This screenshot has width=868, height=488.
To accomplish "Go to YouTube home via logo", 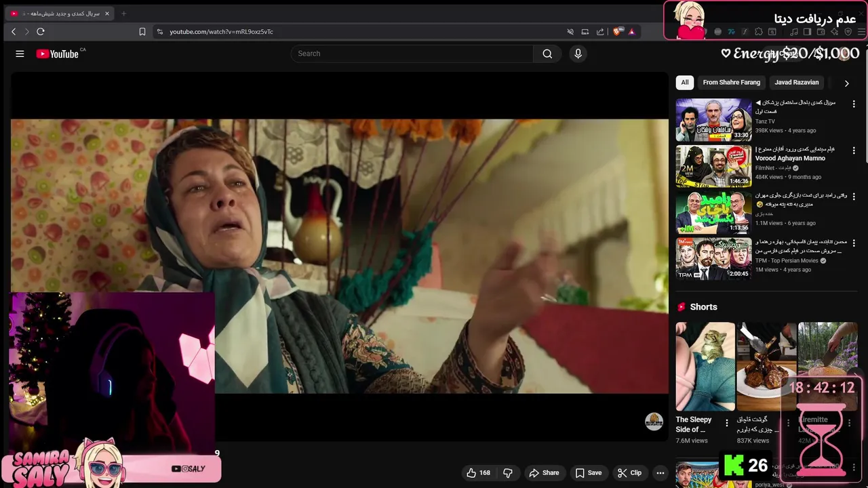I will click(58, 54).
